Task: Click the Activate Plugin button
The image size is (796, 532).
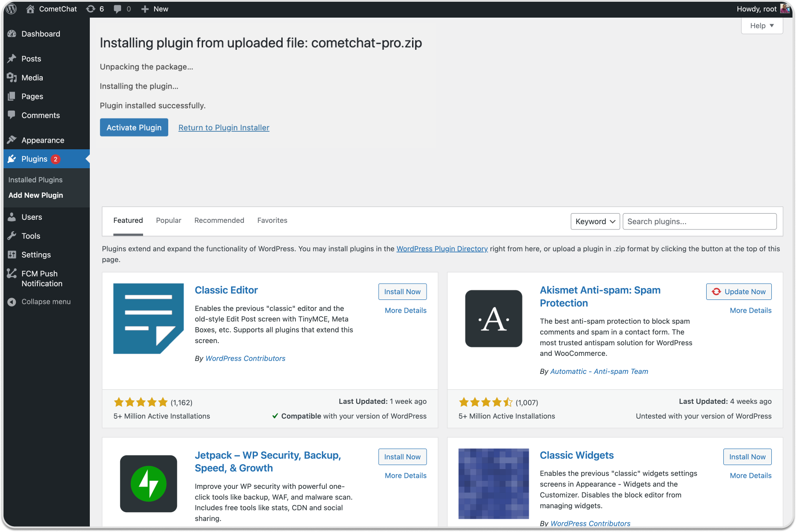Action: click(x=134, y=127)
